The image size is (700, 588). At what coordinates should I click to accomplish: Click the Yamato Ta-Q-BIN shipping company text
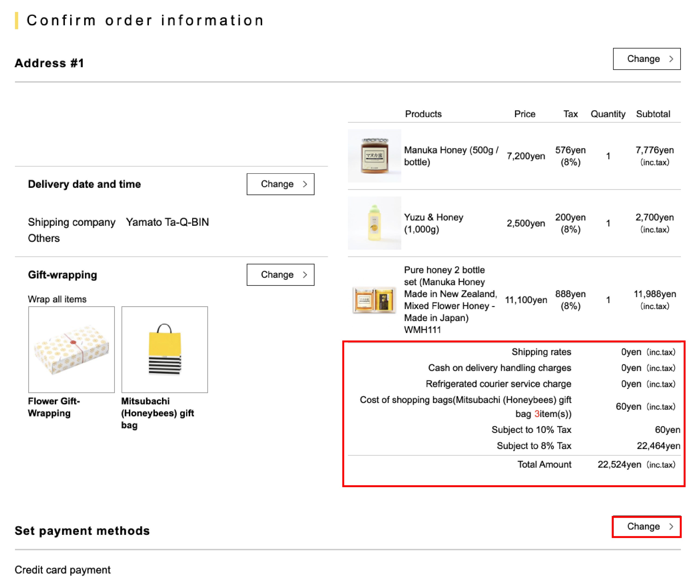(x=167, y=222)
